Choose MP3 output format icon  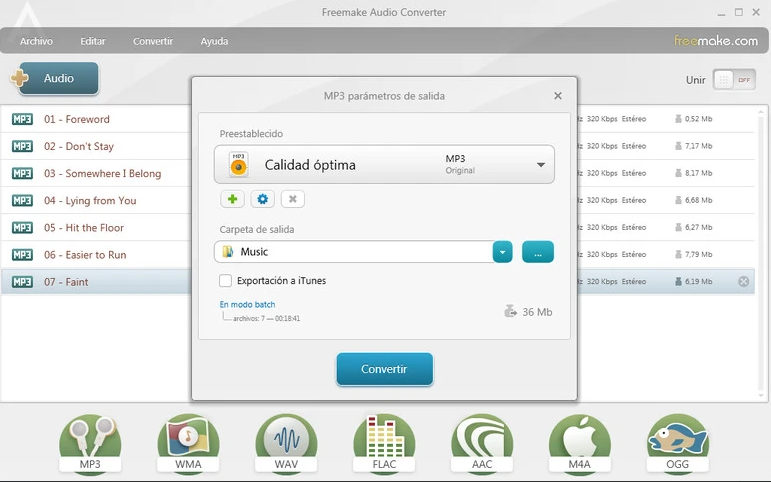(90, 444)
